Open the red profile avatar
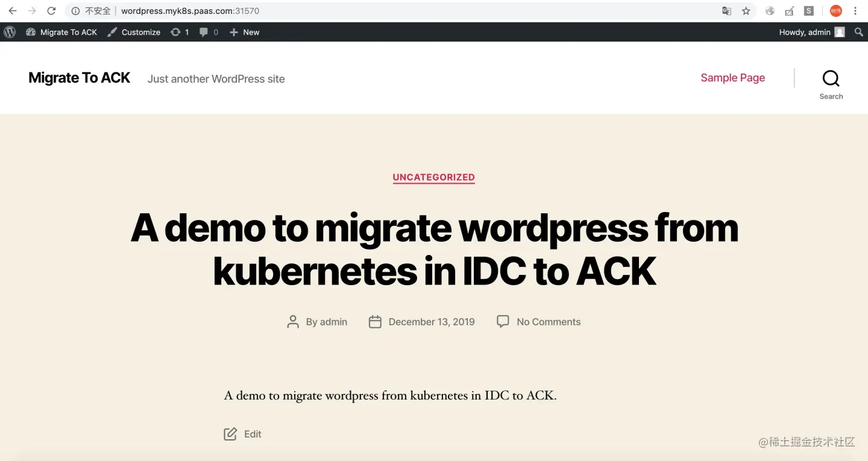 (x=836, y=11)
